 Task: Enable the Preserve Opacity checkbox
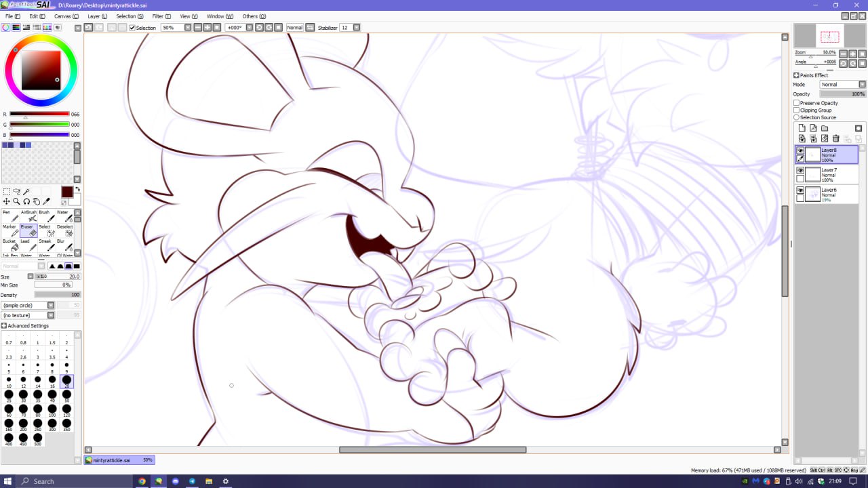coord(797,103)
